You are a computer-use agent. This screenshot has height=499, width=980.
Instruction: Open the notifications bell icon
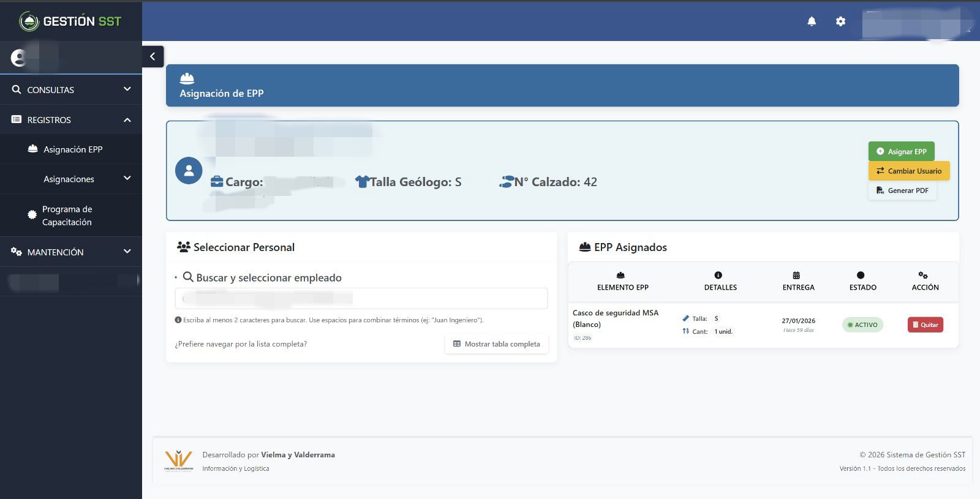[x=812, y=21]
